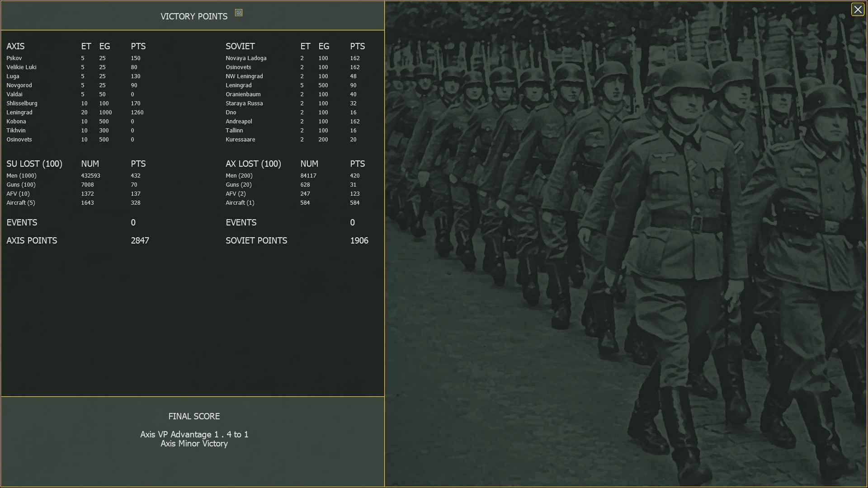Viewport: 868px width, 488px height.
Task: Click the SOVIET POINTS total 1906
Action: pyautogui.click(x=359, y=241)
